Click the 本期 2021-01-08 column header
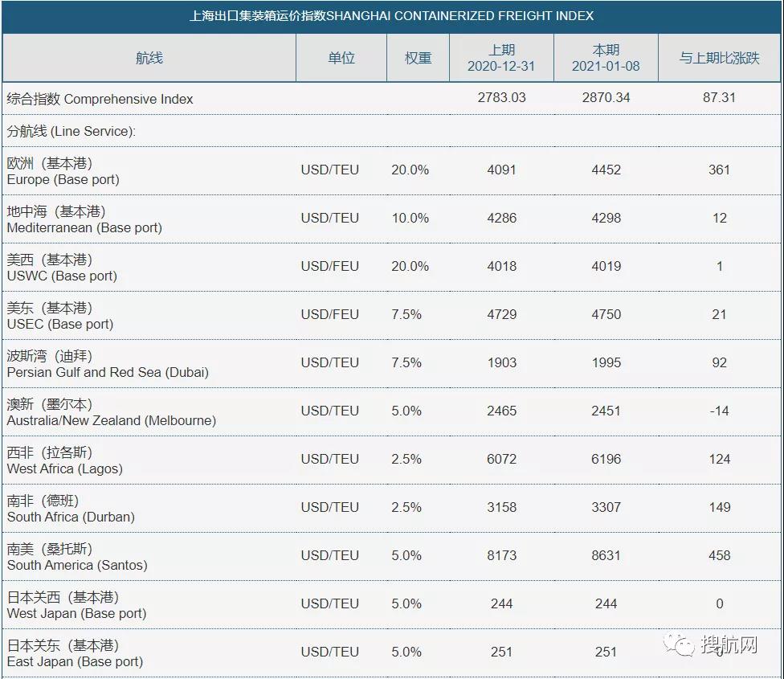 (x=606, y=58)
